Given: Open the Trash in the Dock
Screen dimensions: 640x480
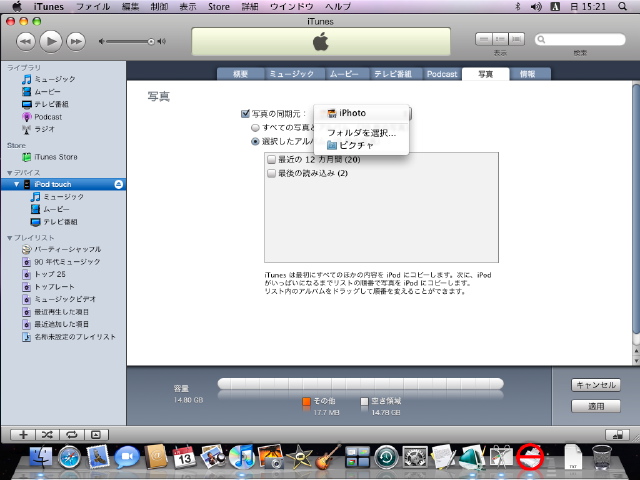Looking at the screenshot, I should tap(602, 457).
